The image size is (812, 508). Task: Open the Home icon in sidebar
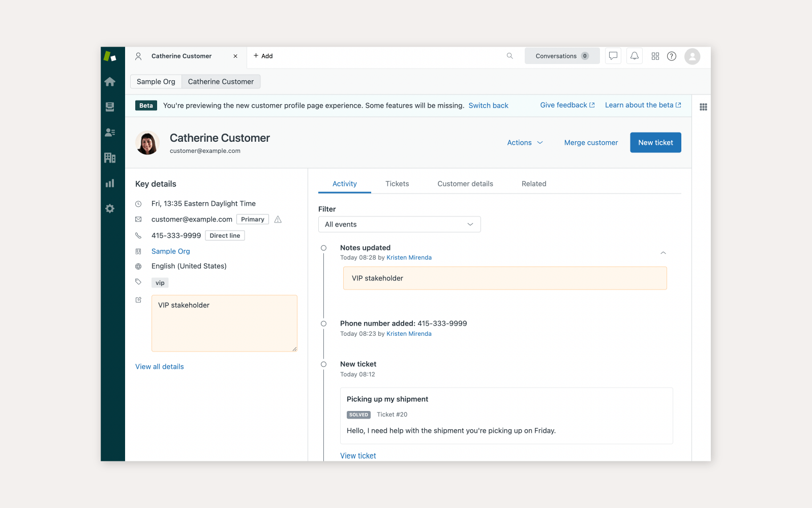(110, 82)
